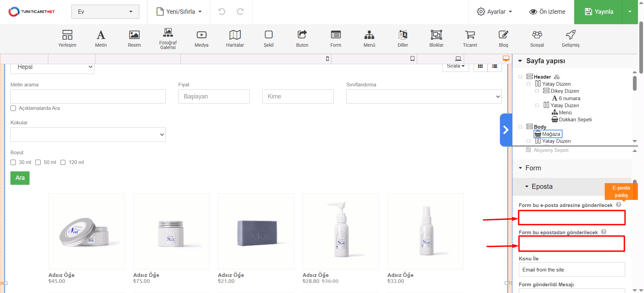Screen dimensions: 644x293
Task: Select the Yerleşim layout tool
Action: pos(67,38)
